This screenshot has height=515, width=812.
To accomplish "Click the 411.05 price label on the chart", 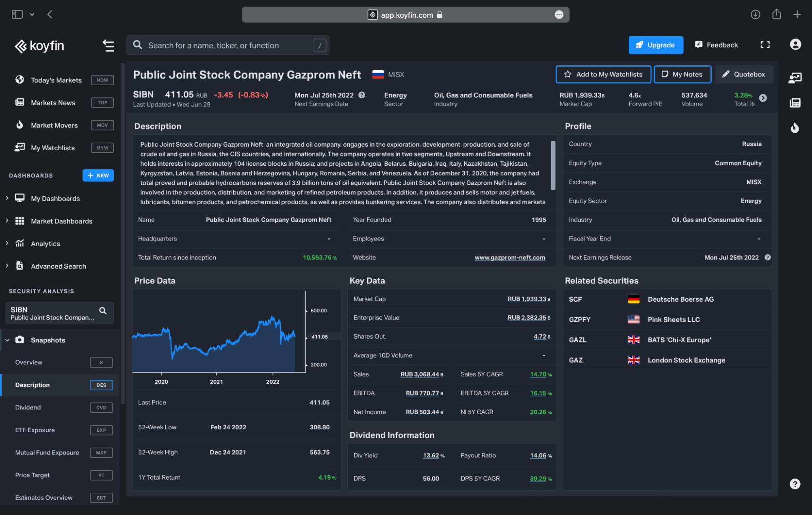I will [320, 337].
